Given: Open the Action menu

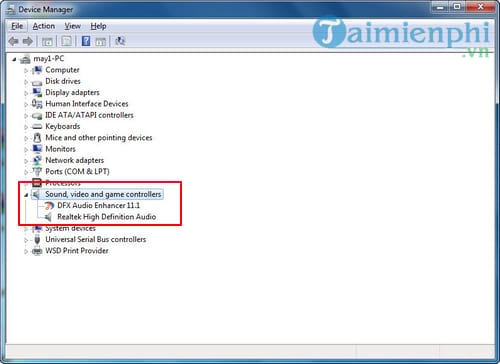Looking at the screenshot, I should pos(44,26).
